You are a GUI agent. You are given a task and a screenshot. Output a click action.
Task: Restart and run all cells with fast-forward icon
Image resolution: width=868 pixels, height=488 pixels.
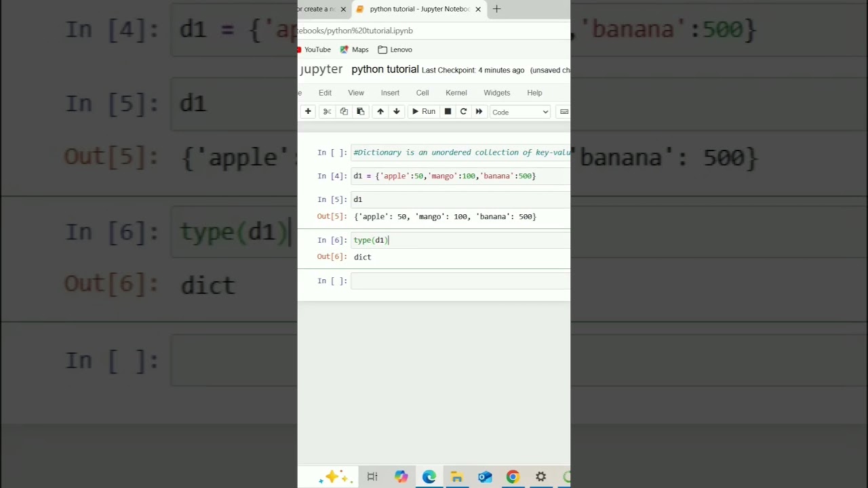479,112
